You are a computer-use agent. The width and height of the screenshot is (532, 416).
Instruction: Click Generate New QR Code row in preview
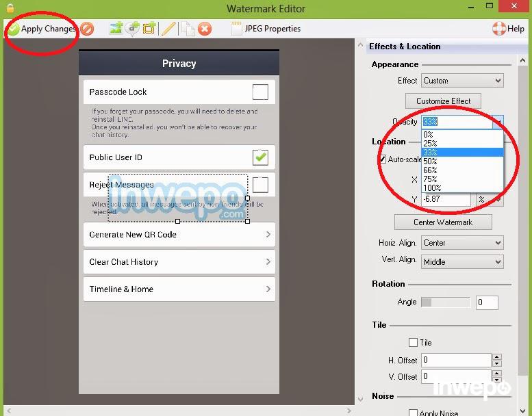[x=179, y=234]
